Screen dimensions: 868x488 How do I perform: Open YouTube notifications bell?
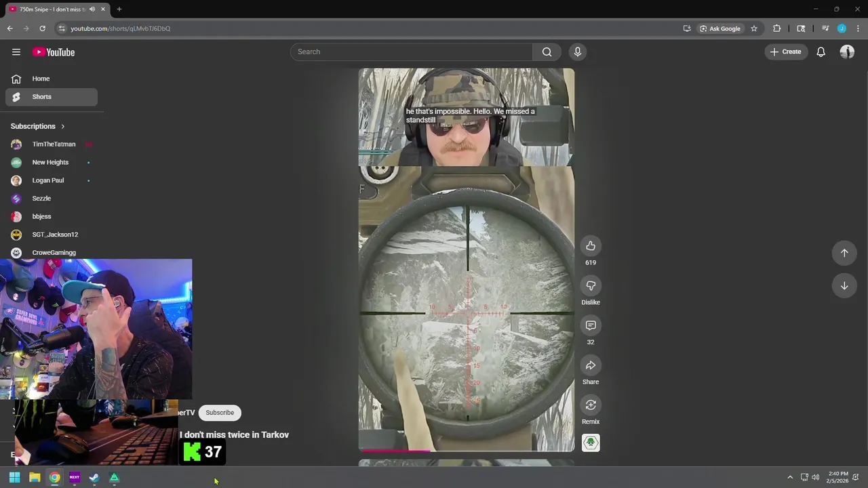[821, 52]
